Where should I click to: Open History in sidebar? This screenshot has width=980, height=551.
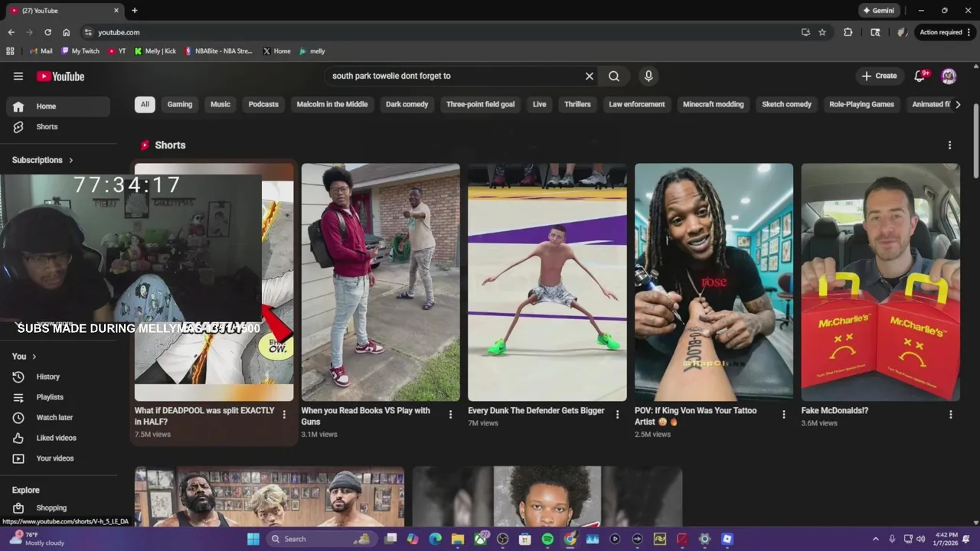coord(58,377)
